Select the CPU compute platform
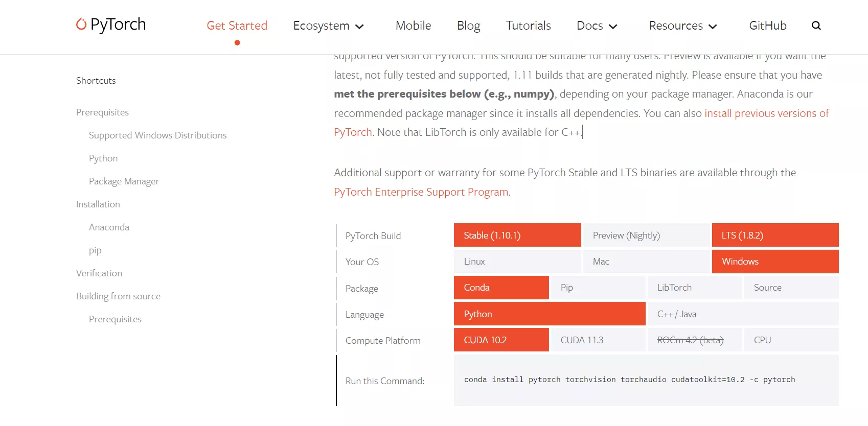This screenshot has height=426, width=868. (791, 340)
